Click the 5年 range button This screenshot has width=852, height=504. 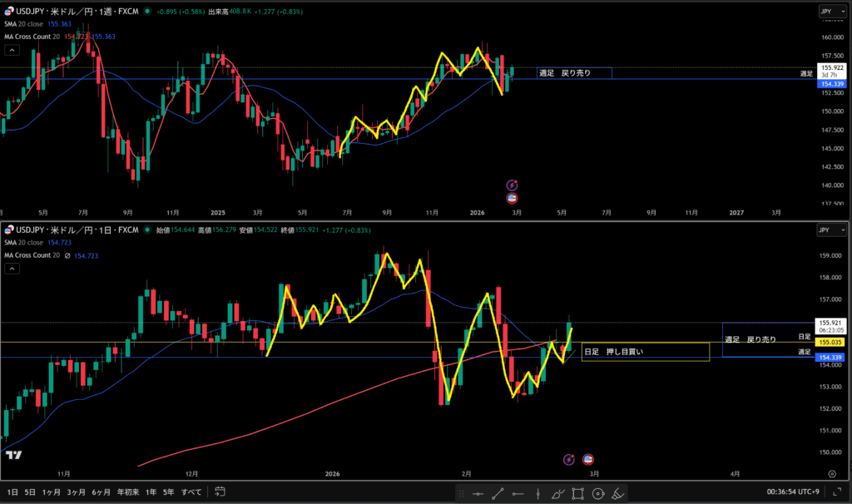pyautogui.click(x=169, y=492)
